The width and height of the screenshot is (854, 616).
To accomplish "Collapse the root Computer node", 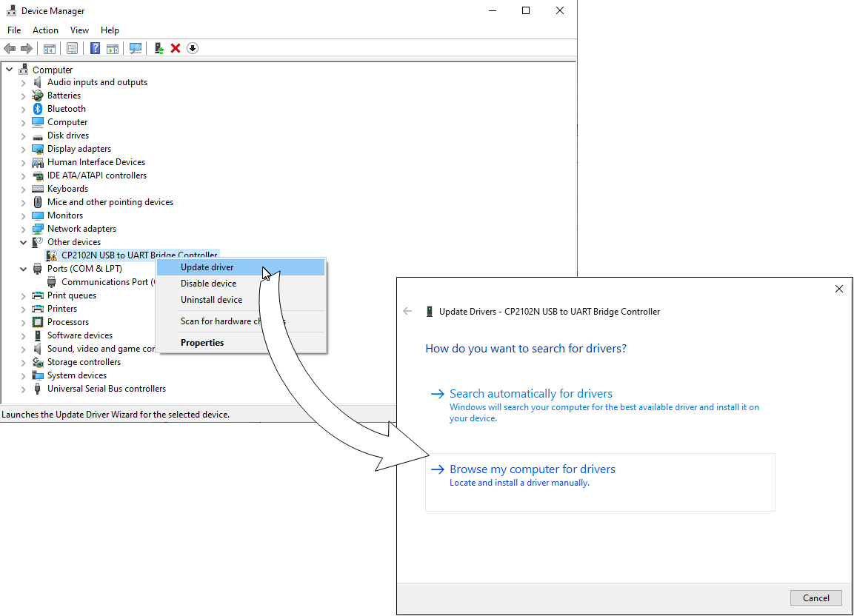I will point(10,70).
